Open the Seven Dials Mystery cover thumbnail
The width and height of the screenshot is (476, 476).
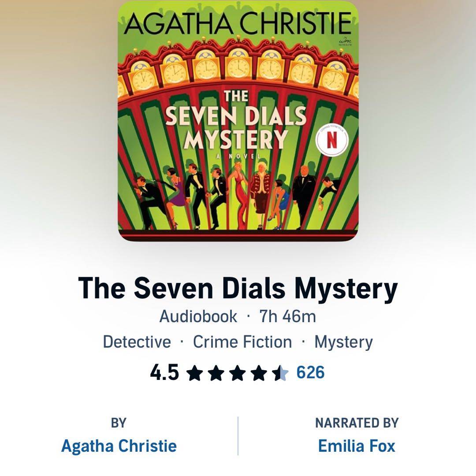[238, 121]
